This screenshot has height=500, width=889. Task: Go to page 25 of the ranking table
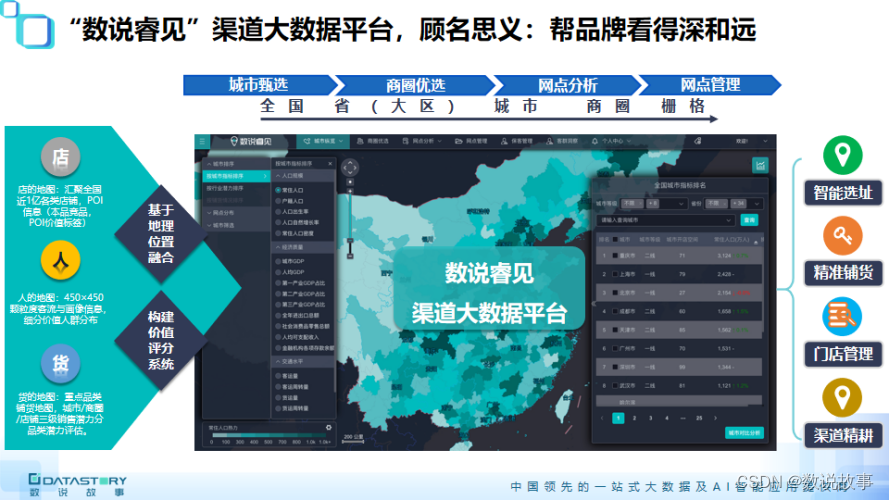tap(699, 418)
